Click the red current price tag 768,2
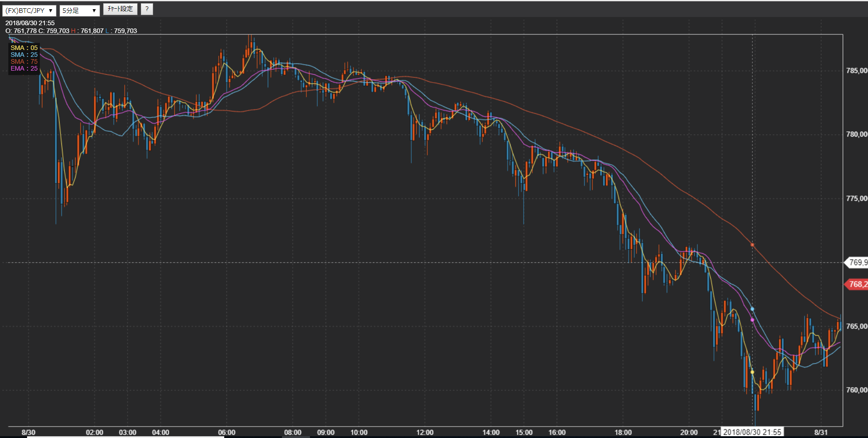 coord(857,284)
